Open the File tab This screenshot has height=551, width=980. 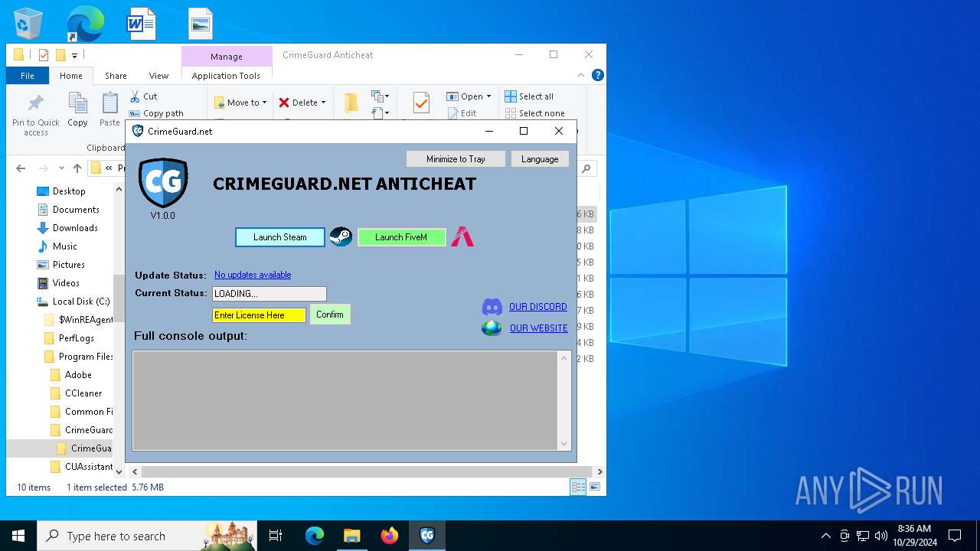(28, 76)
